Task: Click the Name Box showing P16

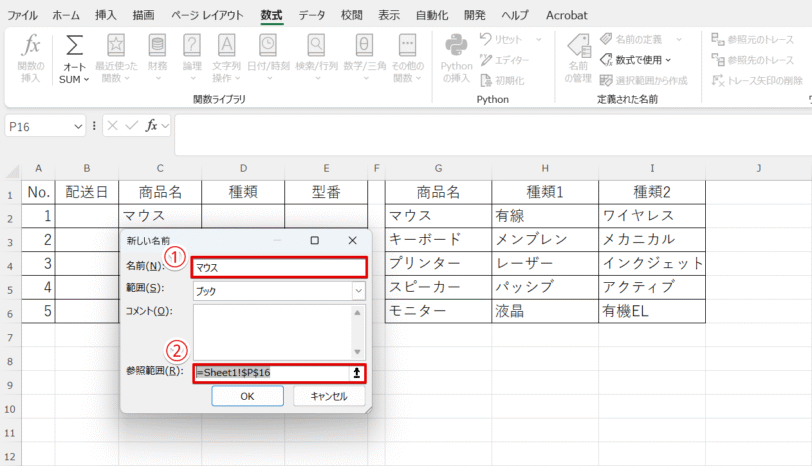Action: coord(39,126)
